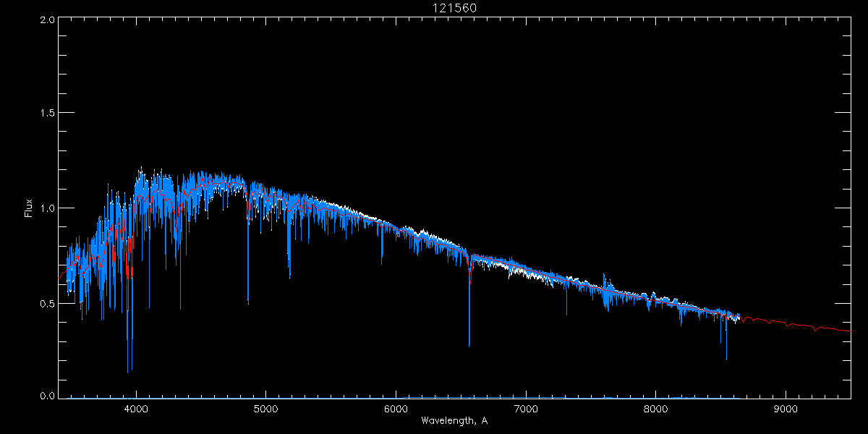Select the 7000 wavelength tick label
The width and height of the screenshot is (868, 434).
[x=526, y=407]
